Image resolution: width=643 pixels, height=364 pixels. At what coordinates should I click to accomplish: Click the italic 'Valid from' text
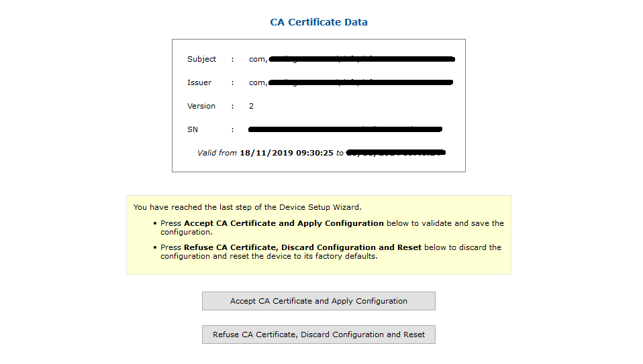coord(217,153)
